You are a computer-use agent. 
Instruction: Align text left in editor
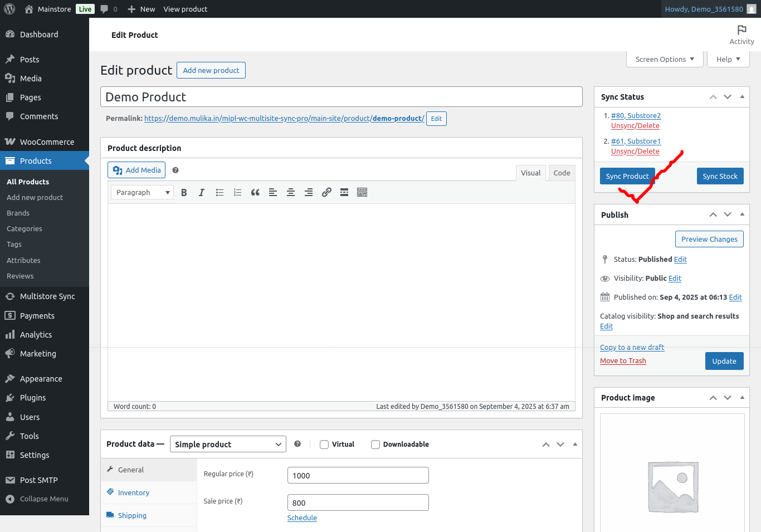point(273,192)
